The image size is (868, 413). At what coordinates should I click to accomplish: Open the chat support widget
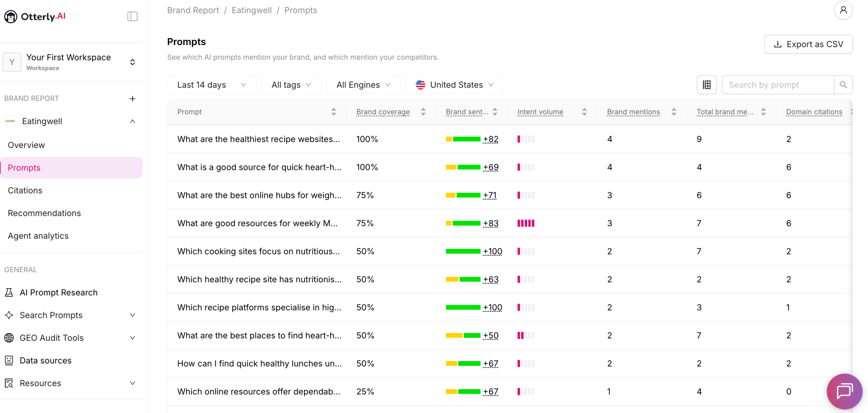pyautogui.click(x=844, y=391)
